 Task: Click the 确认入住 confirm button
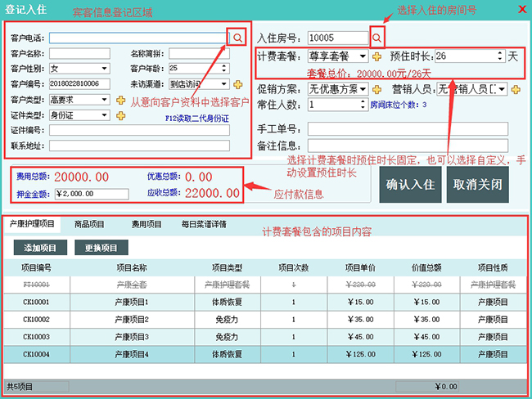point(410,184)
